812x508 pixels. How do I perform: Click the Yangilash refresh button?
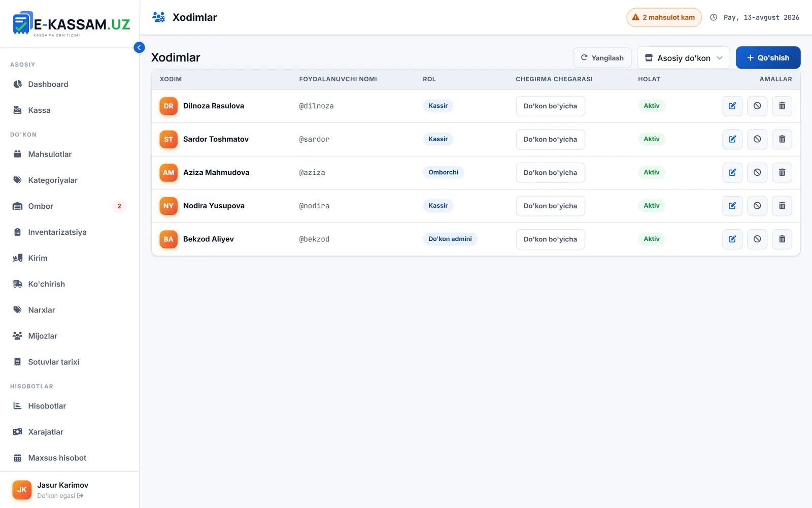coord(602,58)
